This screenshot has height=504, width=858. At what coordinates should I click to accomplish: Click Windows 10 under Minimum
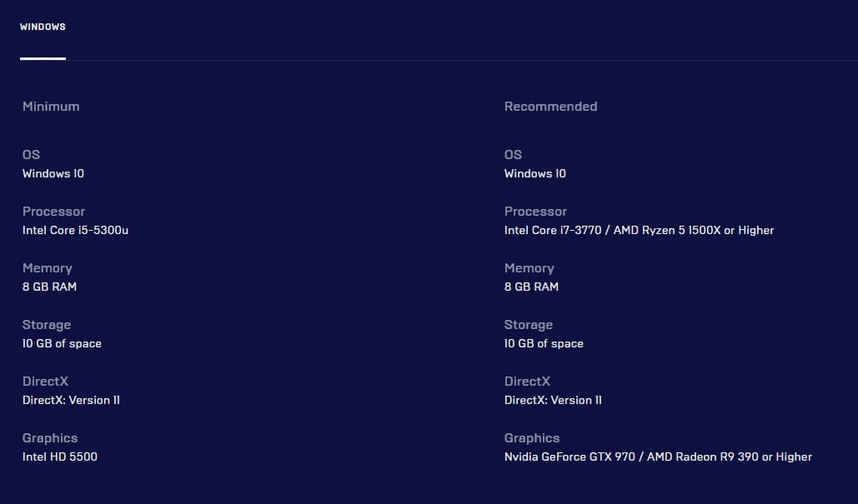coord(53,173)
